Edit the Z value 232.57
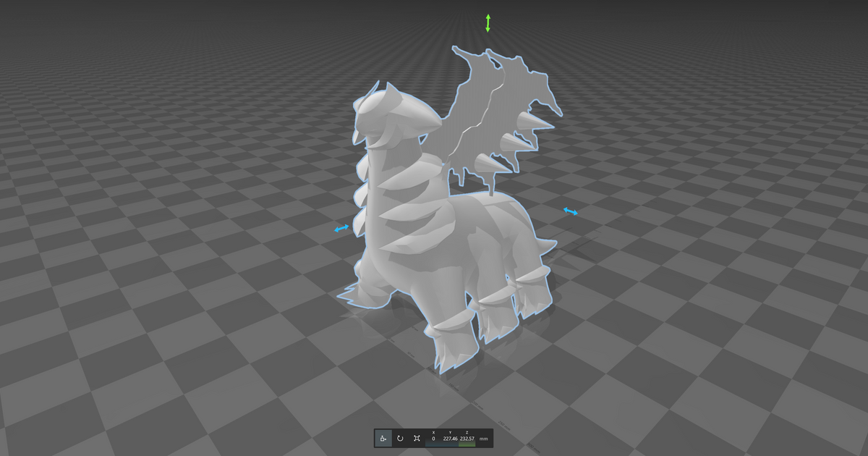The width and height of the screenshot is (868, 456). pyautogui.click(x=467, y=439)
